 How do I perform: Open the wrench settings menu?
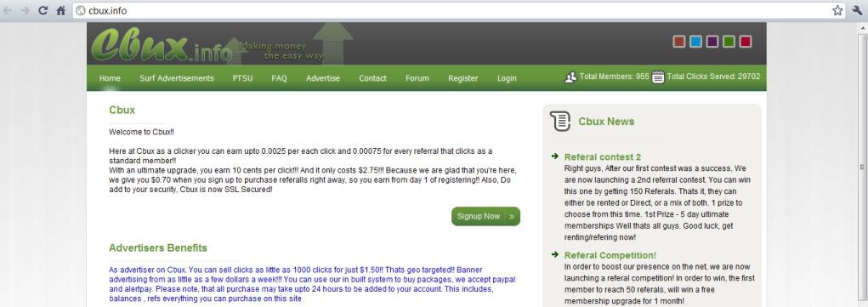pyautogui.click(x=858, y=10)
